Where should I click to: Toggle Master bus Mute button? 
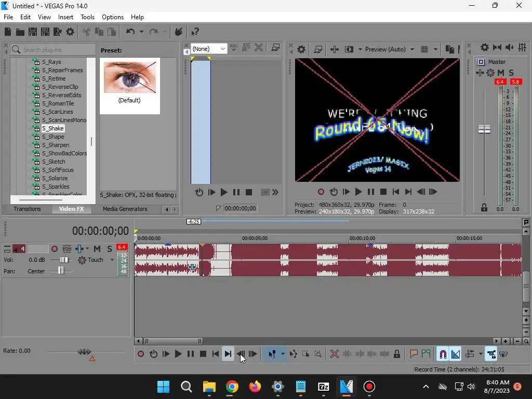click(x=501, y=73)
